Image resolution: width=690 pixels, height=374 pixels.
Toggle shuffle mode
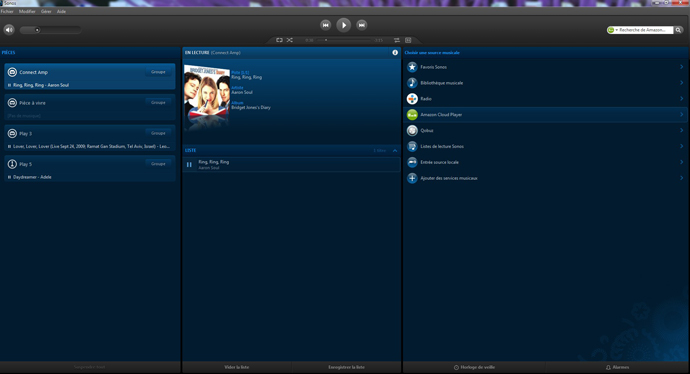pos(290,40)
